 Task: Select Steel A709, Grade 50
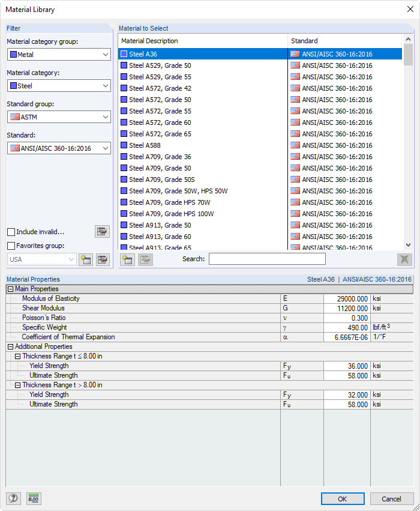tap(260, 168)
